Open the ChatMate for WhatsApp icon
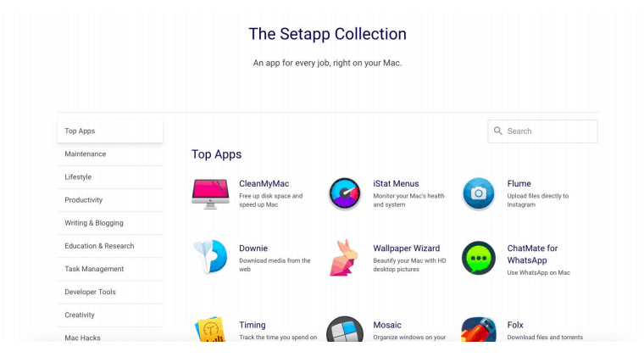Image resolution: width=644 pixels, height=363 pixels. [479, 258]
